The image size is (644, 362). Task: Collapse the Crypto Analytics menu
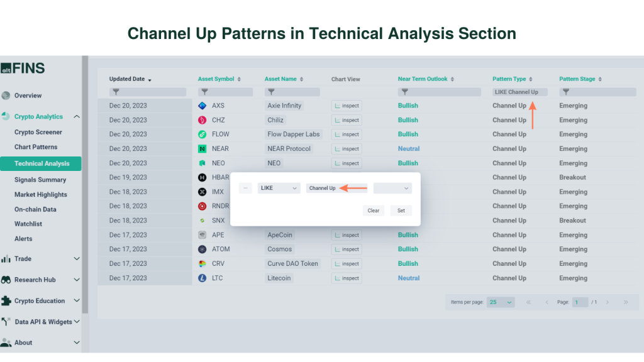[x=77, y=116]
